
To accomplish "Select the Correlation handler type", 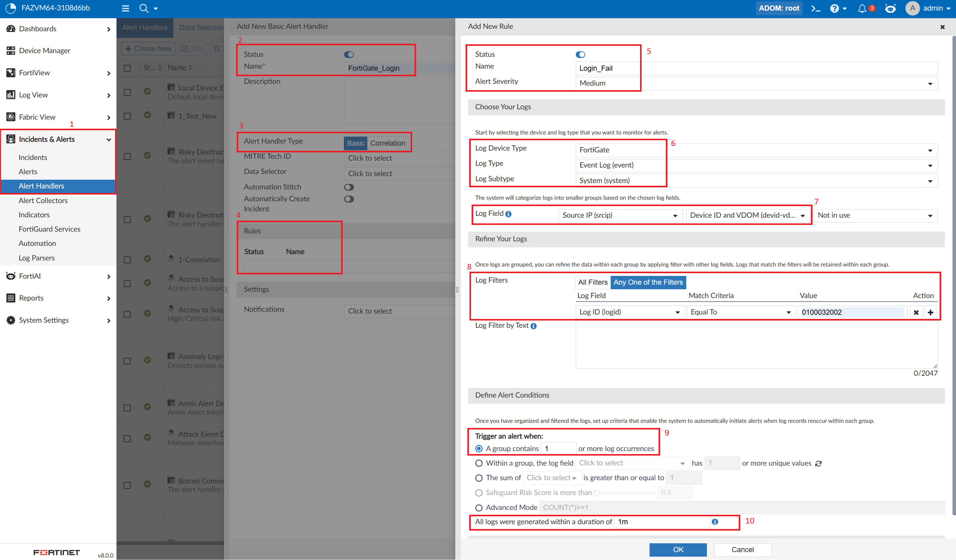I will (388, 143).
